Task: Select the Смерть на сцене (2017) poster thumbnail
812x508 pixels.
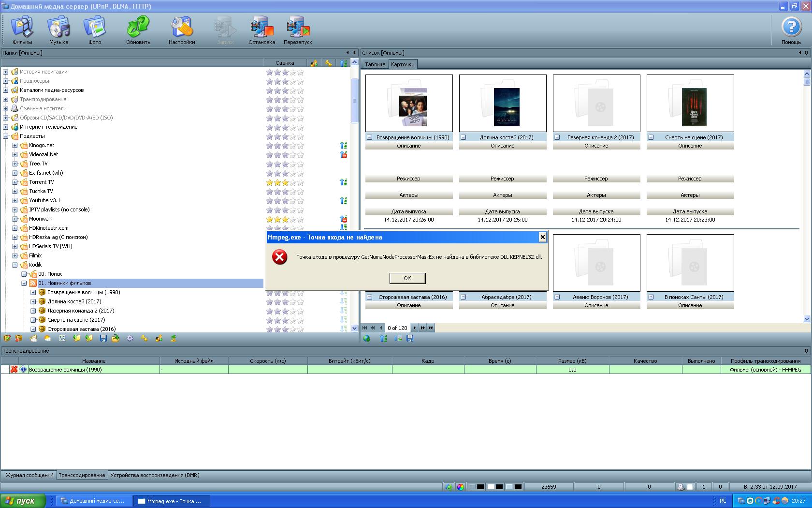Action: pyautogui.click(x=690, y=103)
